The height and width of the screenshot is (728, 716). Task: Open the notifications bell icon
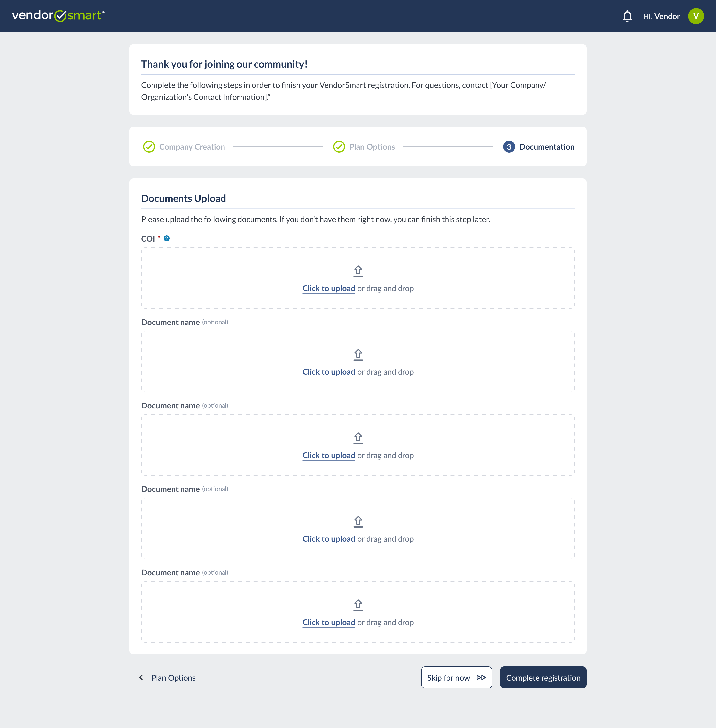627,16
